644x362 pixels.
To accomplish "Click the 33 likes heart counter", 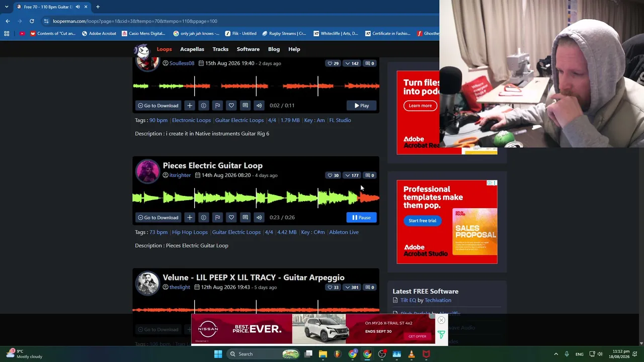I will [x=333, y=288].
